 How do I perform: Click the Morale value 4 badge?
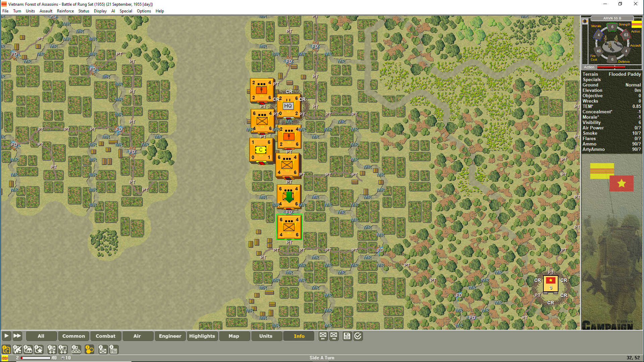(x=598, y=35)
